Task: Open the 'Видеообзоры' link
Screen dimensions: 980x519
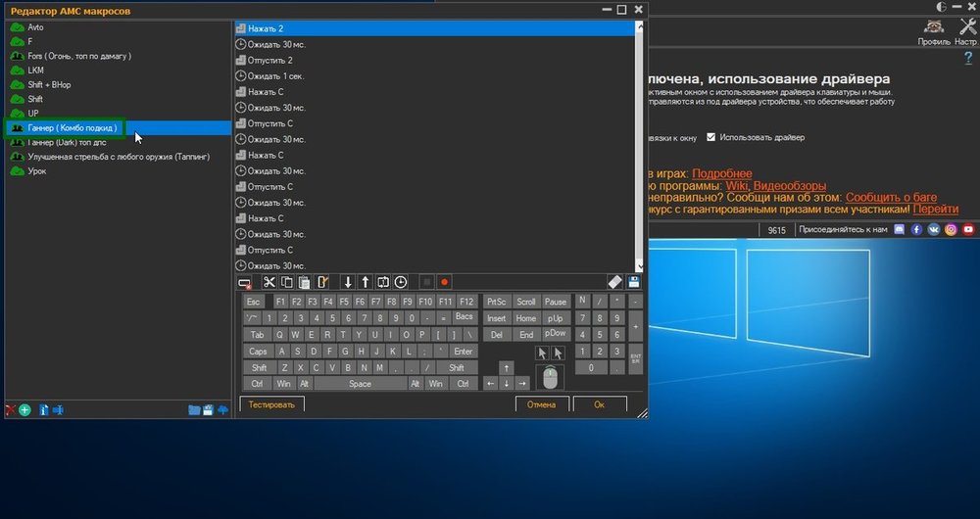Action: pyautogui.click(x=789, y=186)
